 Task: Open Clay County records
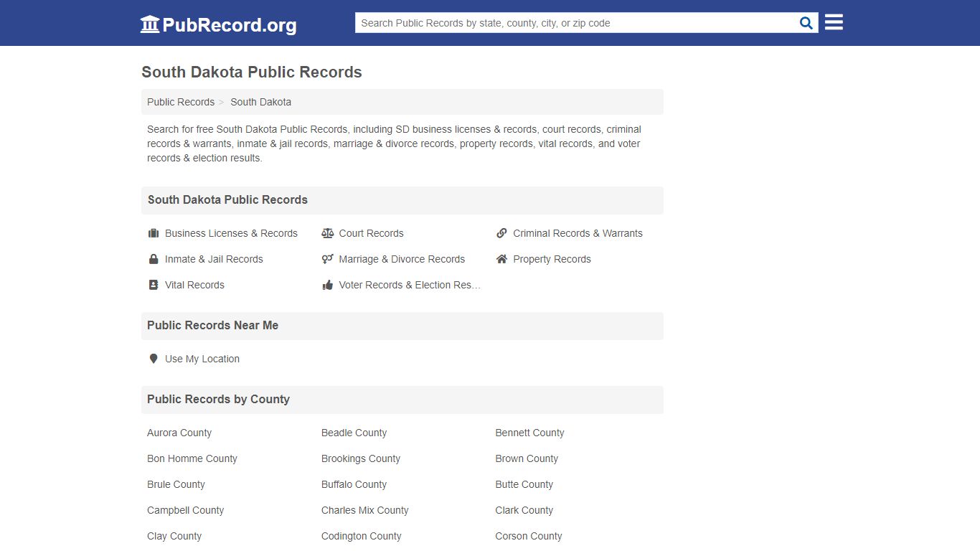coord(174,536)
